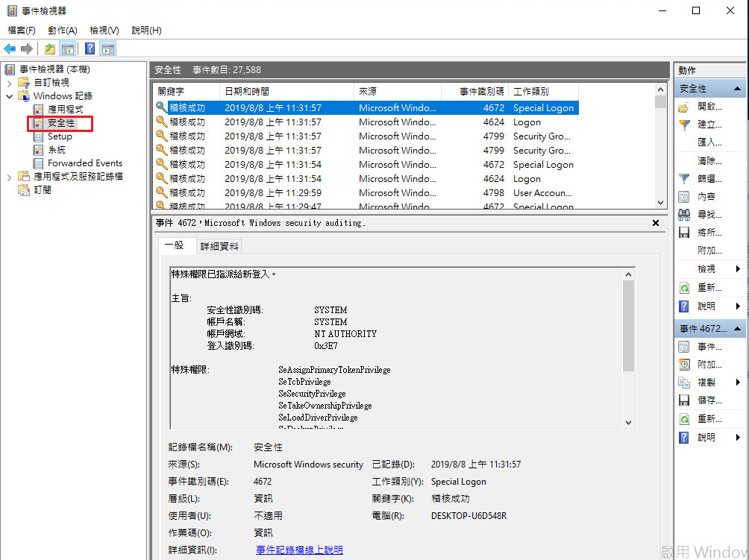The width and height of the screenshot is (749, 560).
Task: Click 內容 properties action
Action: (x=706, y=197)
